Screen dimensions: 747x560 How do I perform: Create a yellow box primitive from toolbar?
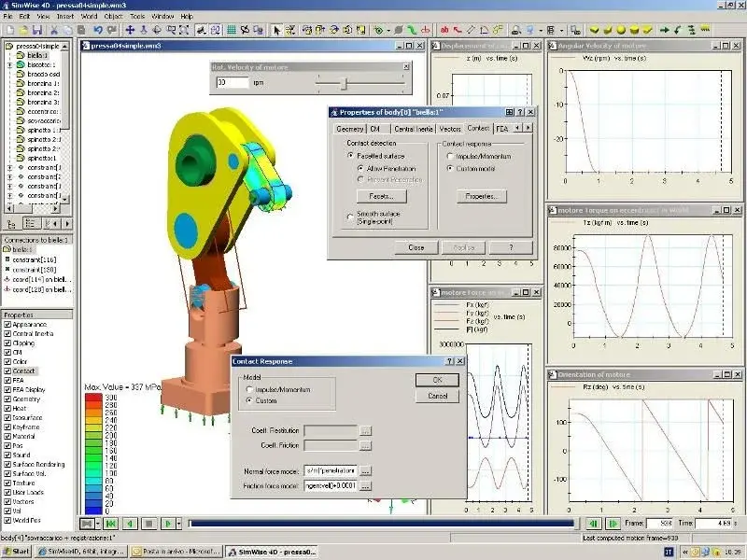click(594, 30)
